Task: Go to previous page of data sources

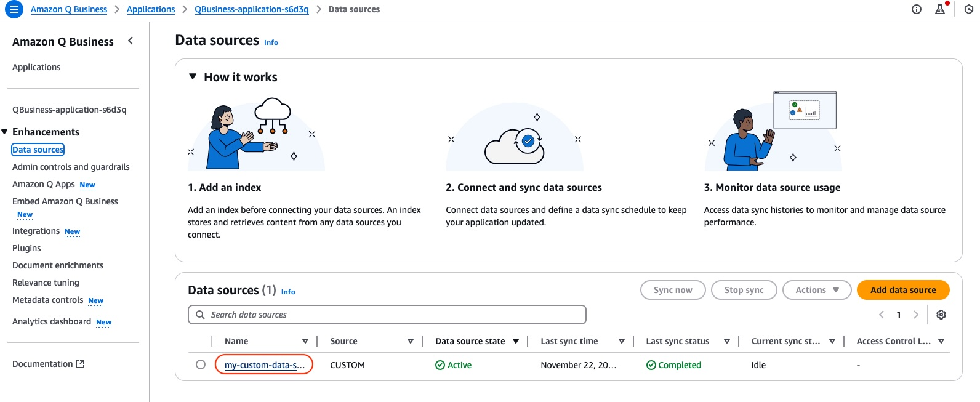Action: 882,315
